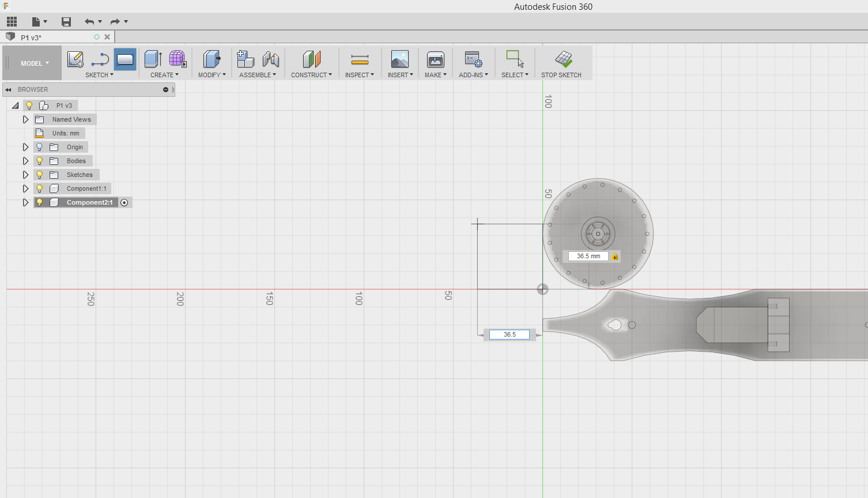Select the Rectangle sketch tool icon

click(125, 59)
